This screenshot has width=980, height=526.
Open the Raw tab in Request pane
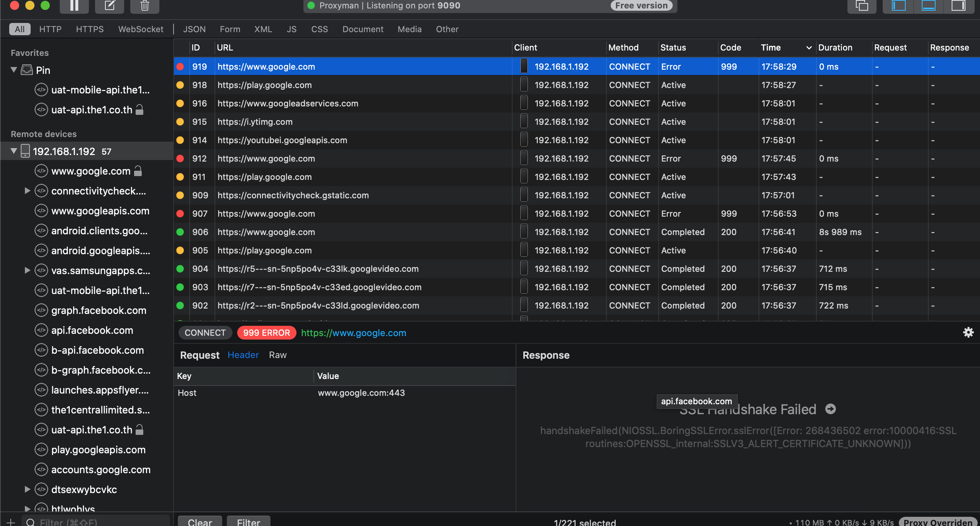[x=277, y=355]
